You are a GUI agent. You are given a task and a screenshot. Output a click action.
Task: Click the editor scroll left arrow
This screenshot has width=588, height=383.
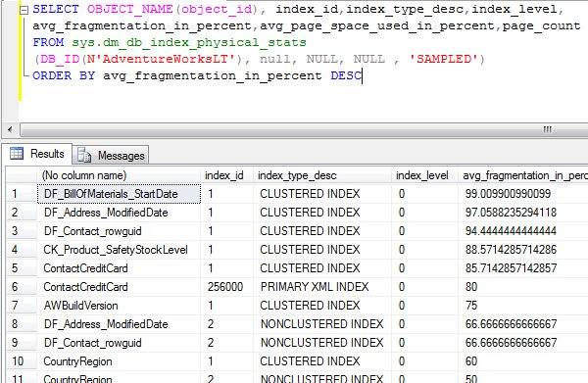(x=10, y=129)
